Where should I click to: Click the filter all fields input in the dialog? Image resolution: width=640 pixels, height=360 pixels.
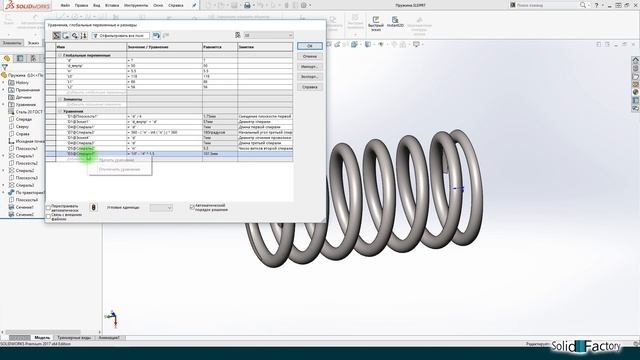click(x=121, y=36)
